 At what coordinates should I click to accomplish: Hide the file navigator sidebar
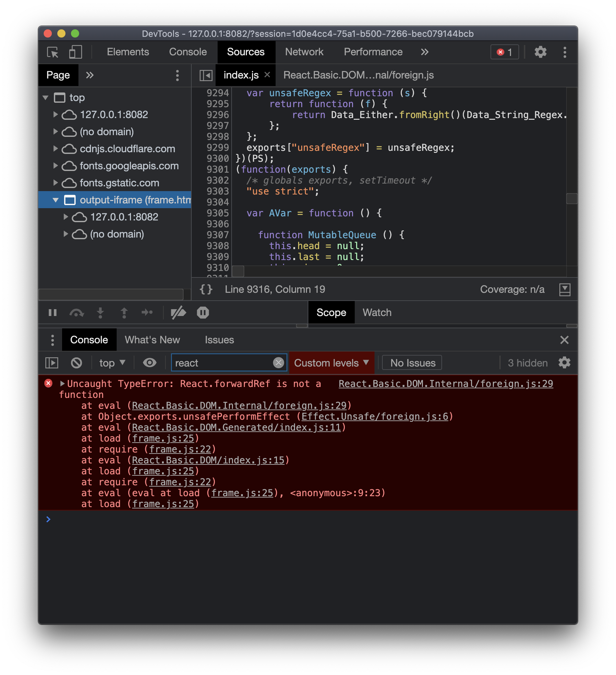pos(206,75)
